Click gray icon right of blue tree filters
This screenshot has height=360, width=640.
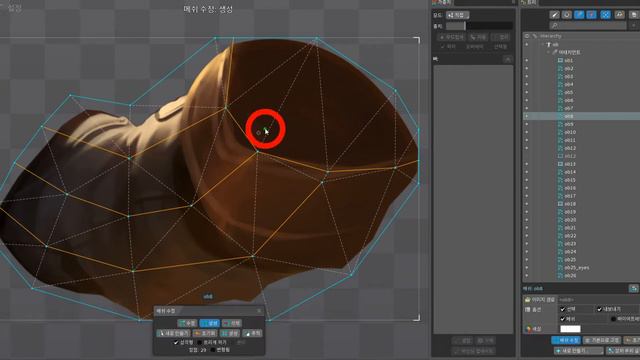coord(620,15)
